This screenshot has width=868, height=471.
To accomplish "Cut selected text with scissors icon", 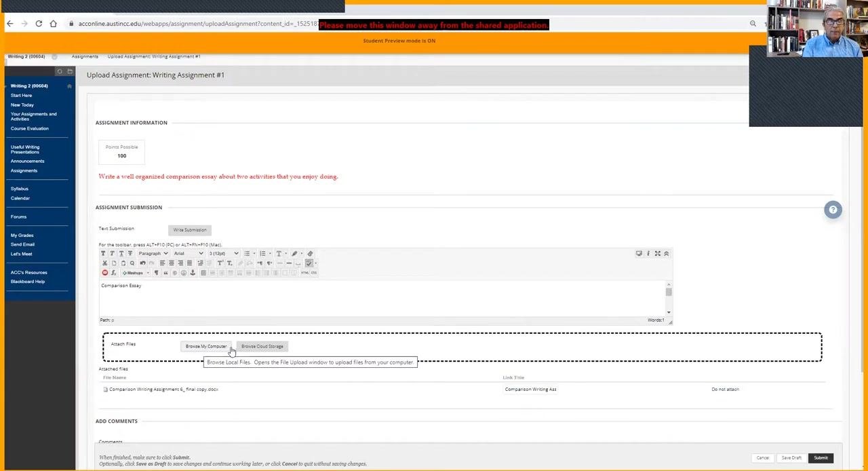I will 104,263.
